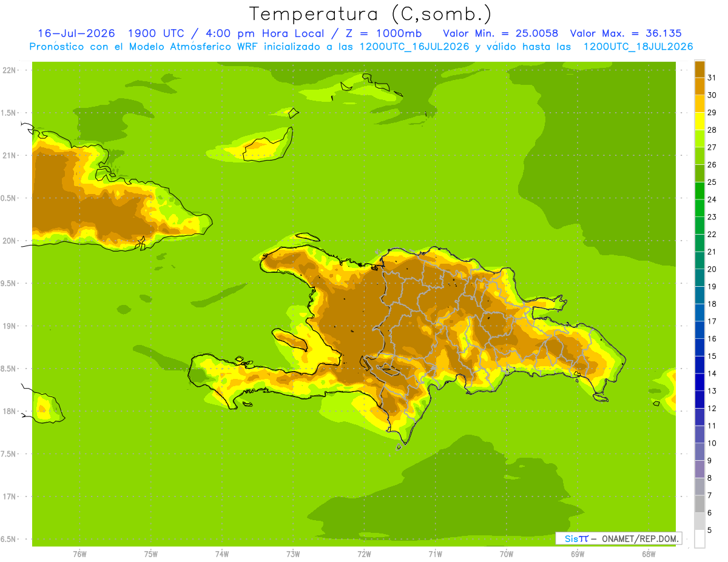The height and width of the screenshot is (562, 728).
Task: Click the blue legend swatch between 15 and 16
Action: point(699,347)
